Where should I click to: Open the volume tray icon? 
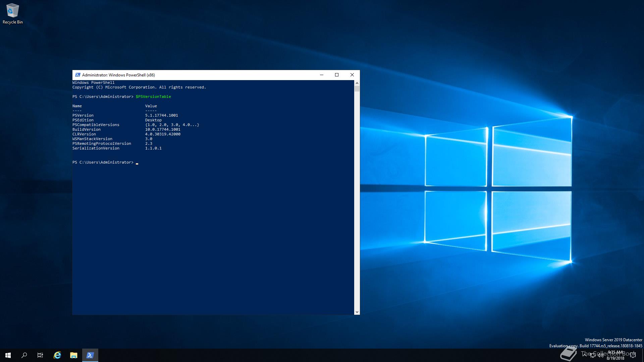coord(601,355)
